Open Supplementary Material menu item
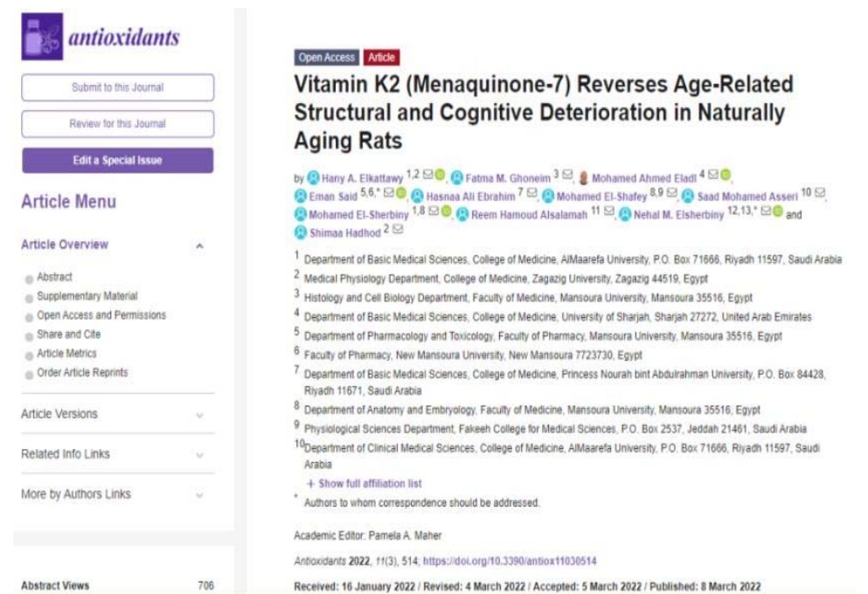Image resolution: width=868 pixels, height=594 pixels. [x=87, y=296]
